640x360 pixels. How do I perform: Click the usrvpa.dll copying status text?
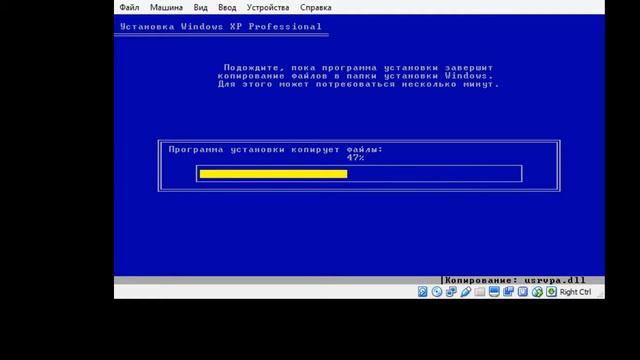coord(515,280)
